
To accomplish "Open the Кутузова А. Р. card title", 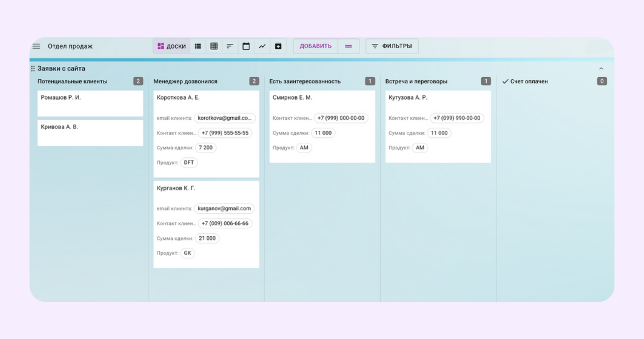I will pyautogui.click(x=408, y=98).
